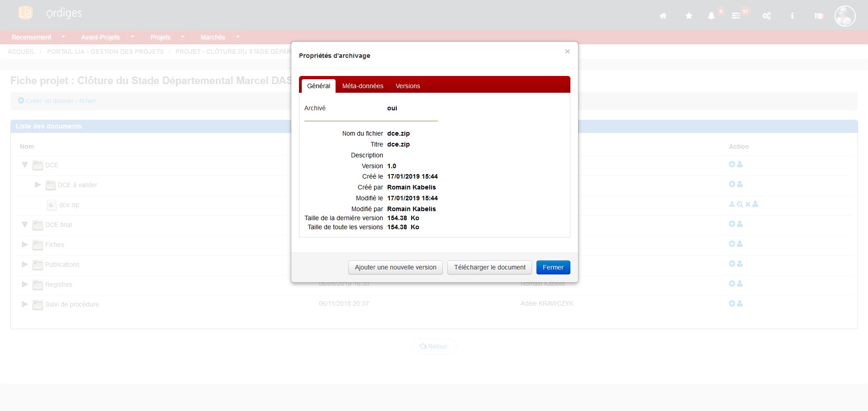Click the Avant-Projets menu item
This screenshot has height=411, width=868.
coord(100,37)
